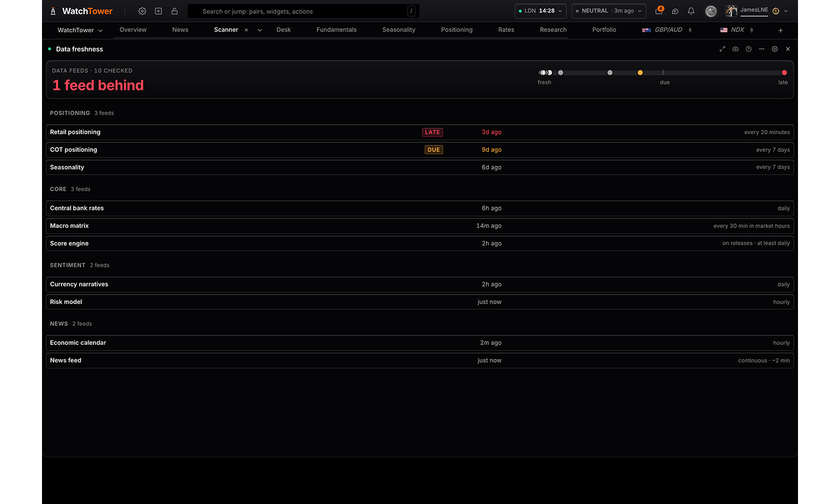Open the Seasonality tab
Viewport: 840px width, 504px height.
coord(399,30)
